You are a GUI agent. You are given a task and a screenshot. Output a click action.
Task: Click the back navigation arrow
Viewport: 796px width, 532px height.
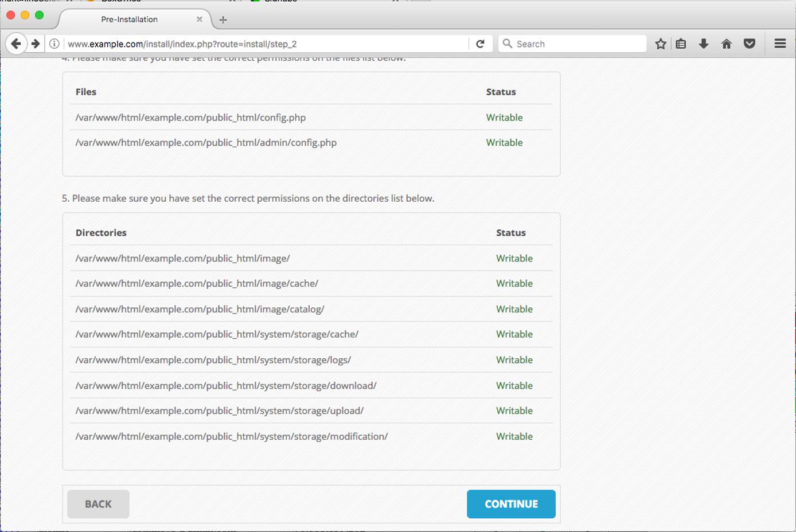tap(15, 43)
